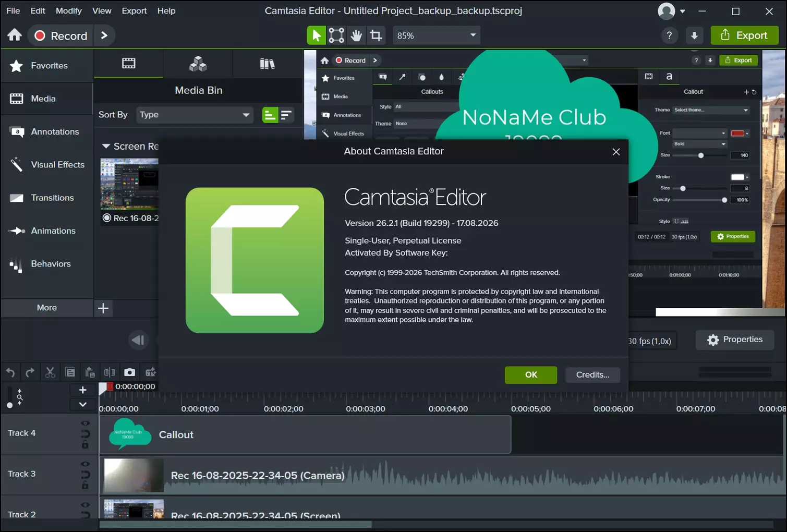Toggle the magnet on Track 3
Screen dimensions: 787x532
[x=85, y=475]
